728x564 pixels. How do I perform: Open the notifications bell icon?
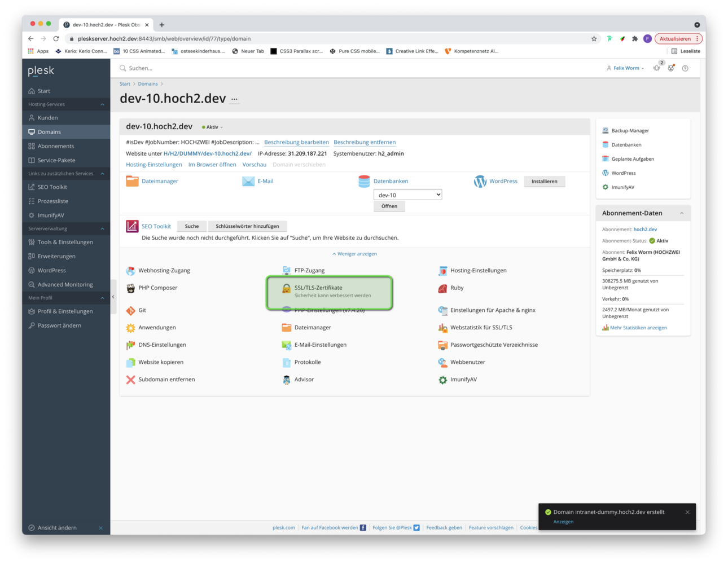point(657,68)
